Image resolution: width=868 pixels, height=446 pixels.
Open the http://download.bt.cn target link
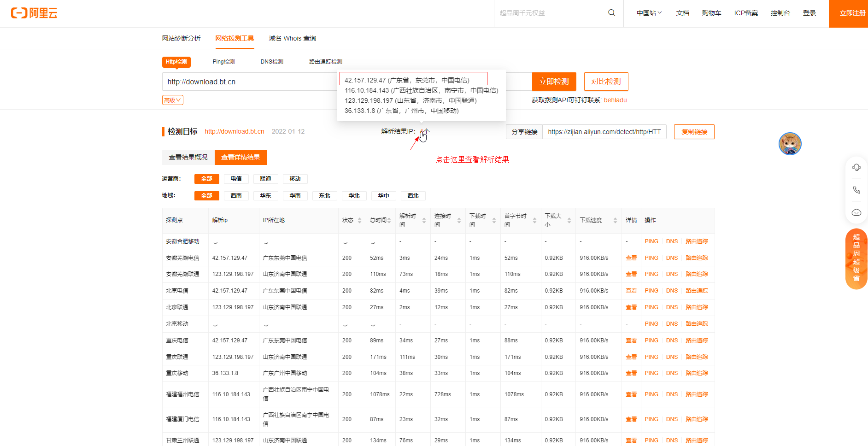(x=235, y=131)
